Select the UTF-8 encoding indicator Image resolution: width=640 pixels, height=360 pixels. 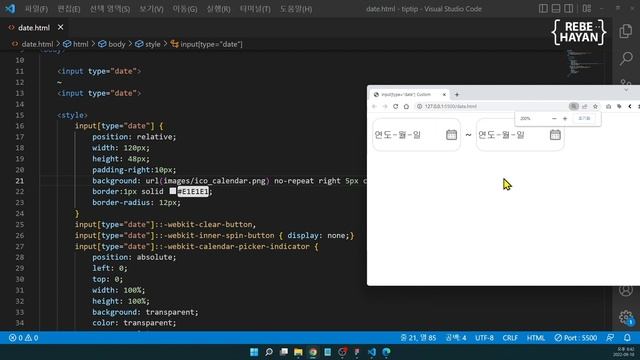point(484,338)
